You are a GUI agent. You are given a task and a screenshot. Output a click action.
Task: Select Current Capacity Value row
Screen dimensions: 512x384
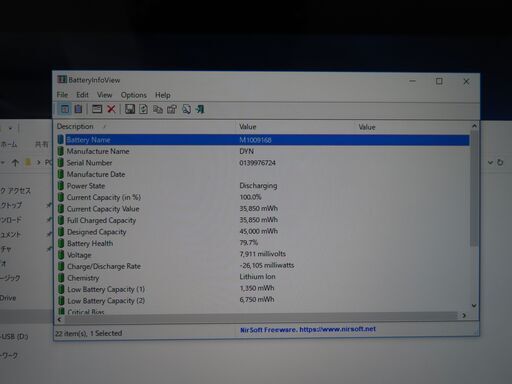263,209
